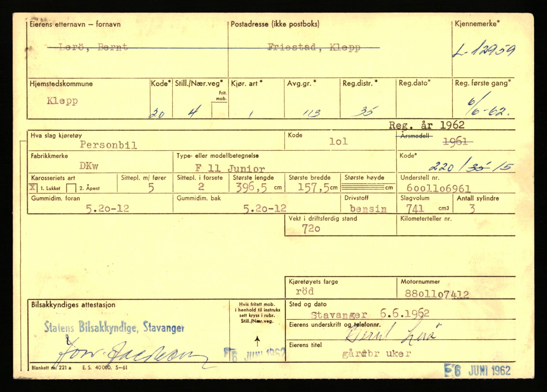Image resolution: width=547 pixels, height=392 pixels.
Task: Click the handwritten Kode value '20'
Action: pos(157,114)
